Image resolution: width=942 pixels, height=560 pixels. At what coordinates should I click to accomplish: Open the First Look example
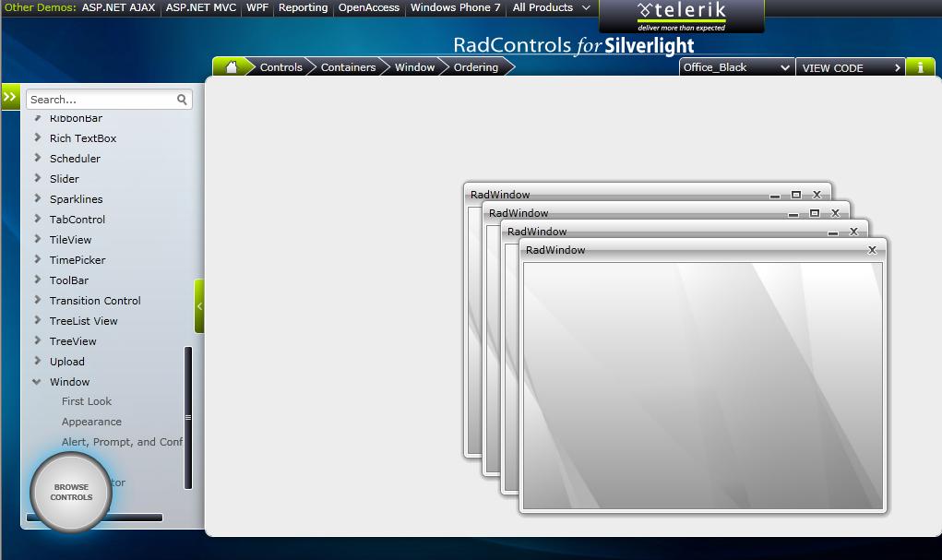[x=87, y=401]
